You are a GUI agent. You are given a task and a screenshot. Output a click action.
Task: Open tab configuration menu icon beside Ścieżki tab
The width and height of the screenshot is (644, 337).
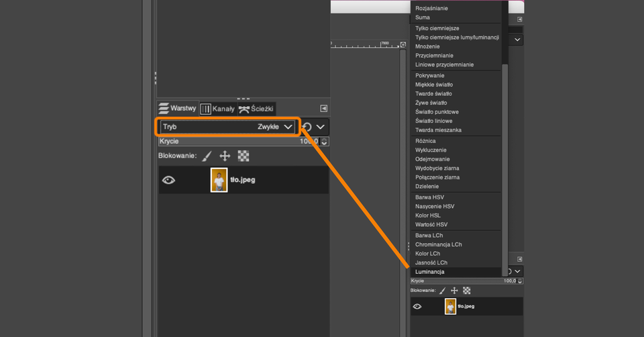[323, 108]
